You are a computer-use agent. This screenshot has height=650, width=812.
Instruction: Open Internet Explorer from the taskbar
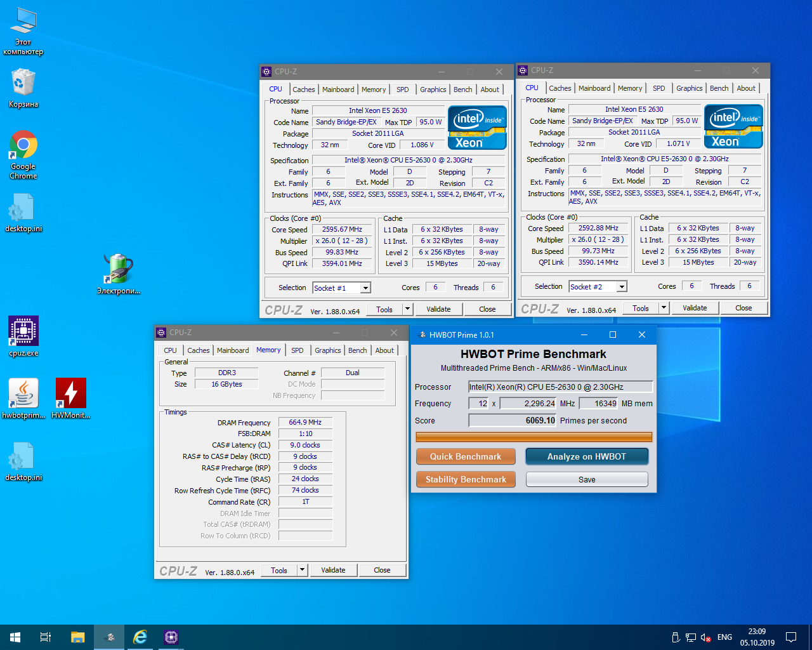[x=140, y=637]
